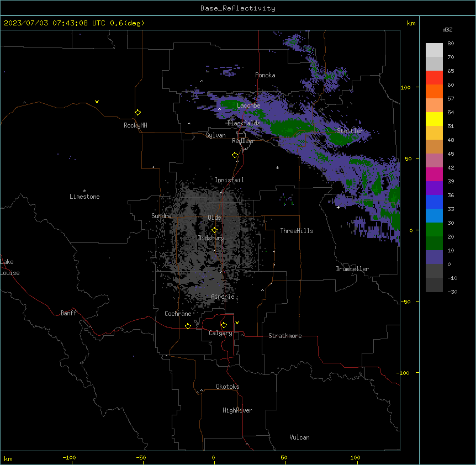Click the Didsbury city label
This screenshot has width=476, height=465.
[x=211, y=238]
